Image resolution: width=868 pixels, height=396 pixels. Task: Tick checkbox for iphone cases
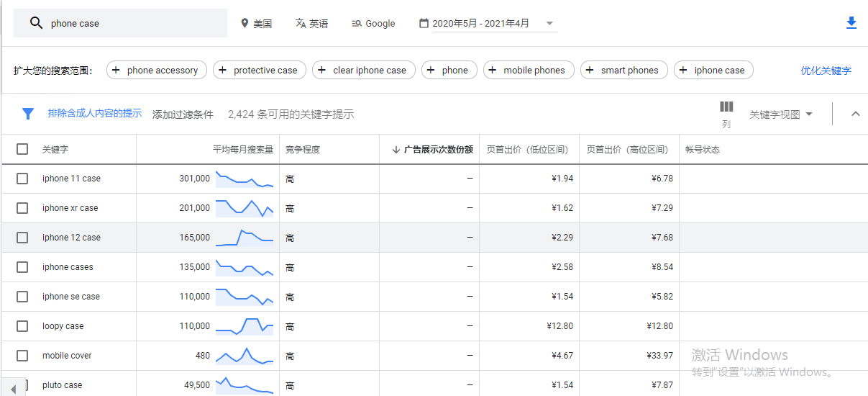click(22, 267)
